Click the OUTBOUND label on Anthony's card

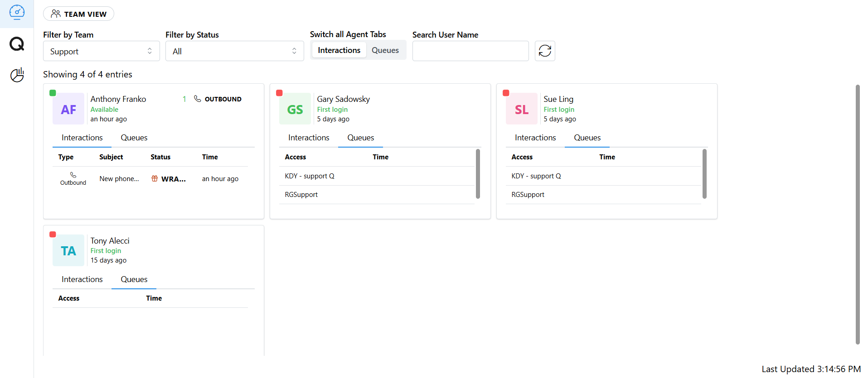(223, 99)
